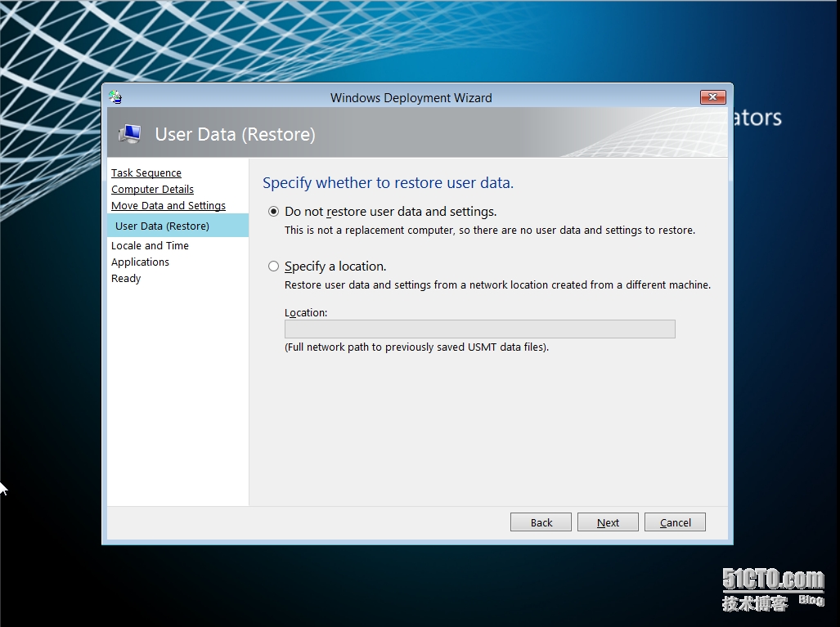This screenshot has width=840, height=627.
Task: Select the User Data (Restore) step
Action: click(177, 226)
